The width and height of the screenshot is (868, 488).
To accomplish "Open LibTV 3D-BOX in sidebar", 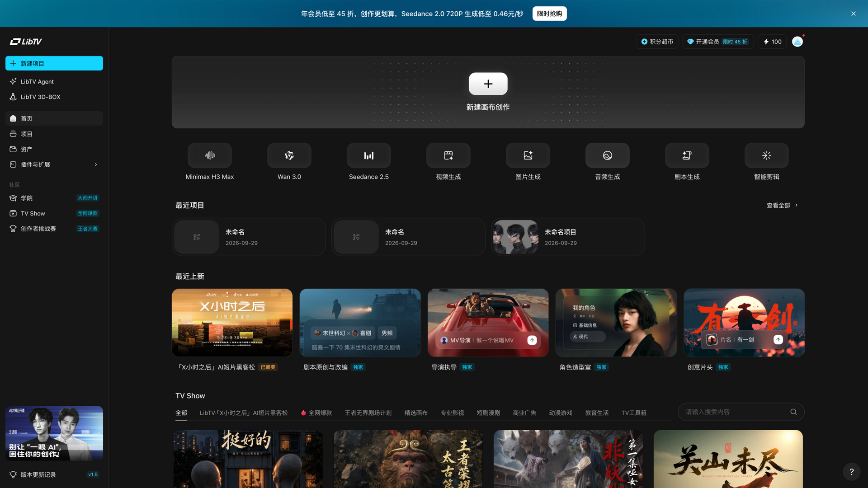I will (x=54, y=97).
